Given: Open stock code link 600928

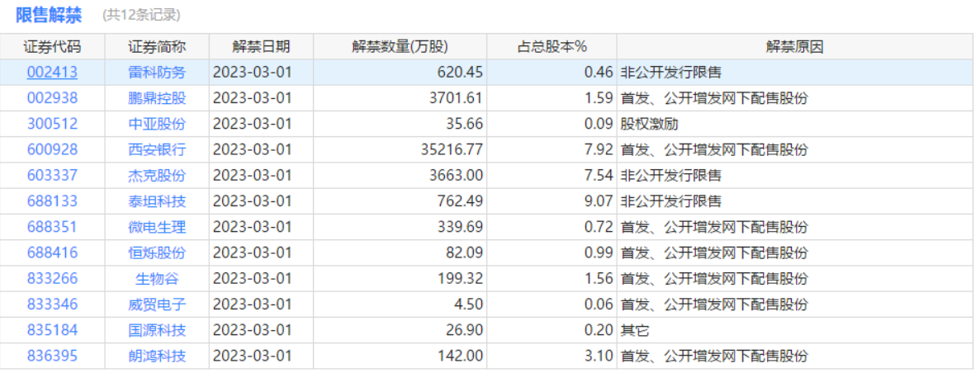Looking at the screenshot, I should (53, 149).
